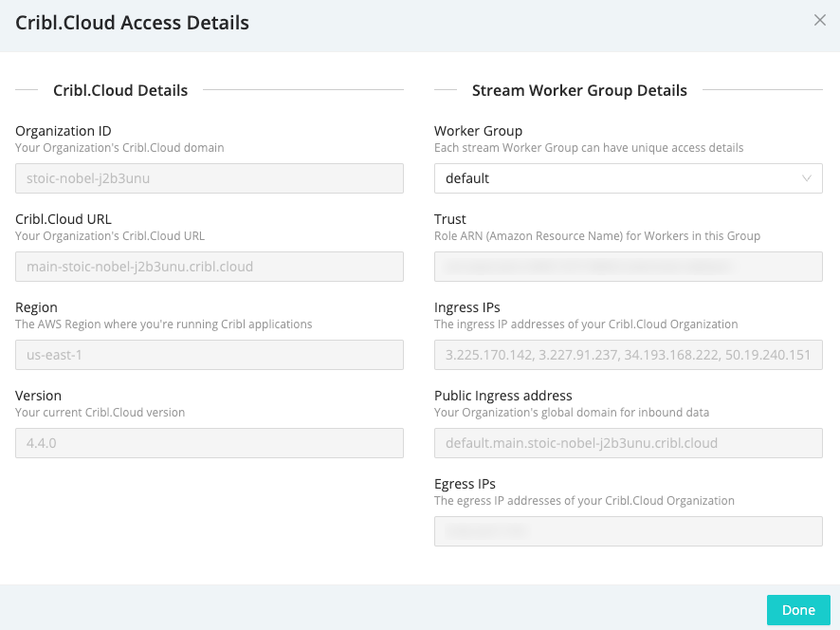Click the Ingress IPs field
The width and height of the screenshot is (840, 630).
628,355
